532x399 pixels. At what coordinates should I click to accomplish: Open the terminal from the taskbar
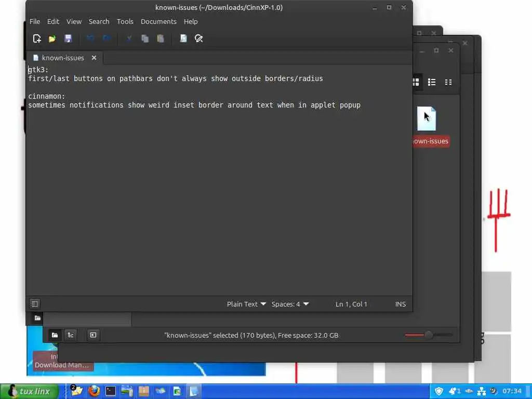111,391
